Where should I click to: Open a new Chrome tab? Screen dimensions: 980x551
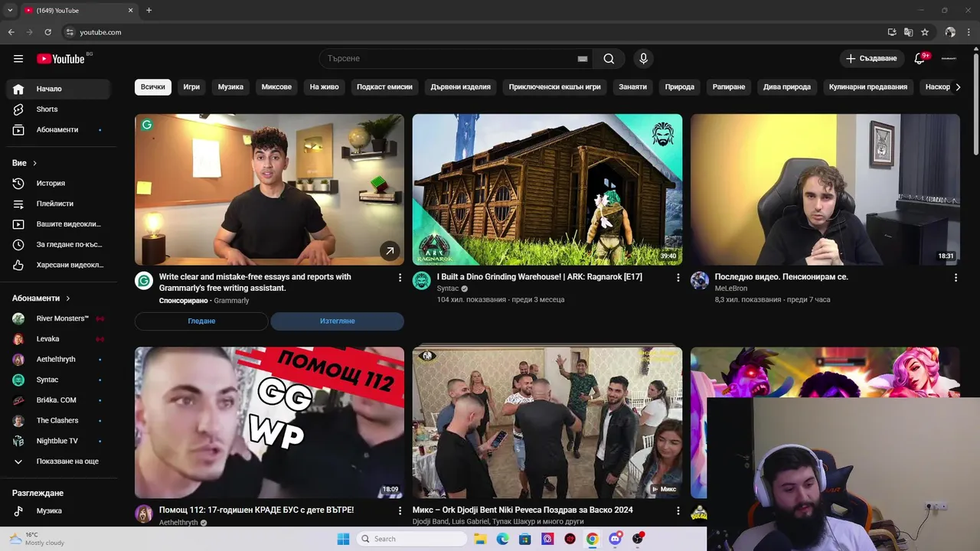[x=149, y=10]
